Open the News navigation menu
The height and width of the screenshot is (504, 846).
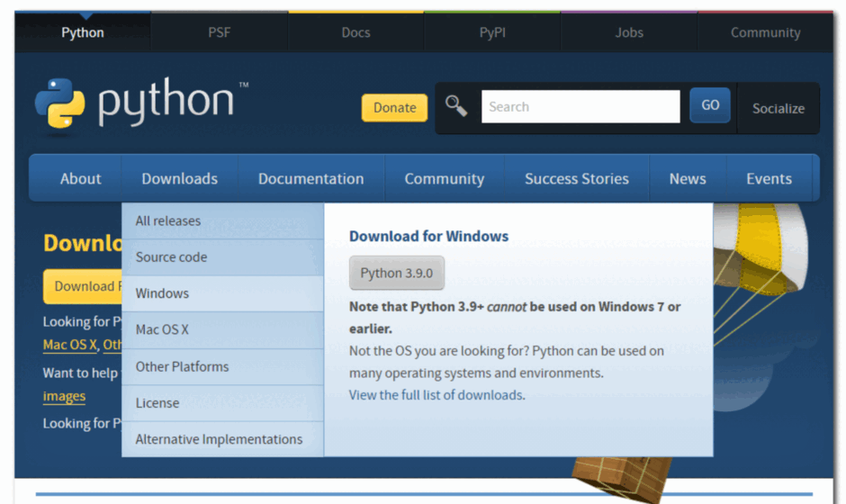click(688, 178)
